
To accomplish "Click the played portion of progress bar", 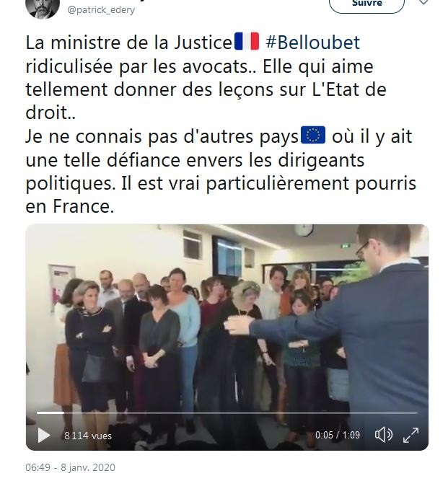I will [50, 413].
